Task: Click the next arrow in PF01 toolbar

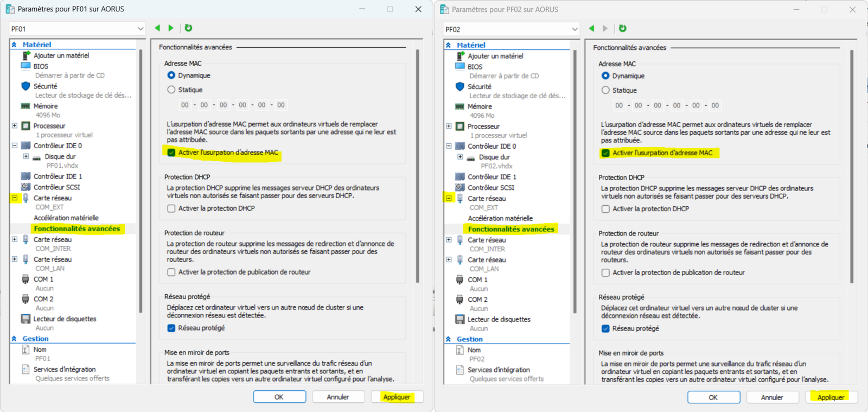Action: click(171, 28)
